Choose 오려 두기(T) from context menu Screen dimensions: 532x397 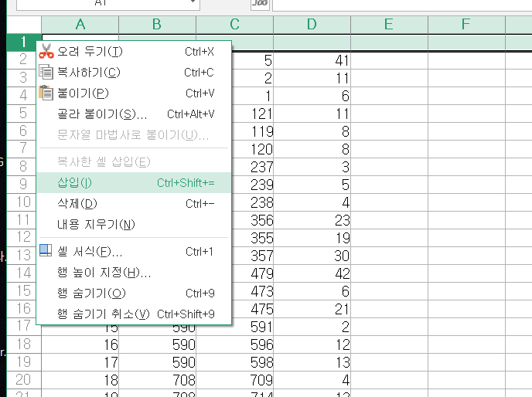click(x=134, y=52)
